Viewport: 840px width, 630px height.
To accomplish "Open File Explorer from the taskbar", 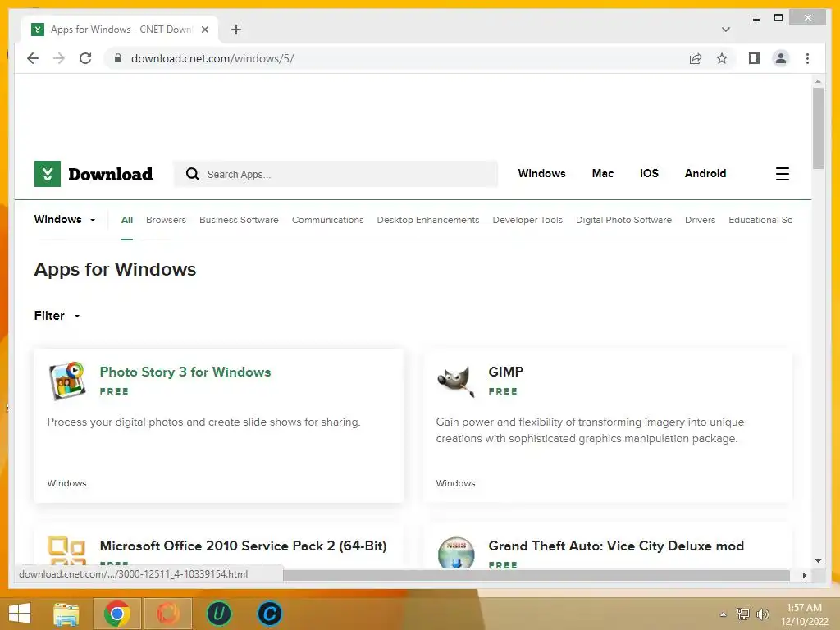I will pos(66,614).
